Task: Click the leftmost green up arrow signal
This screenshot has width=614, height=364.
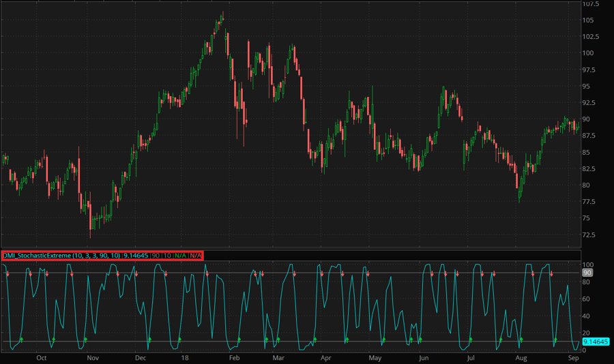Action: (x=21, y=339)
